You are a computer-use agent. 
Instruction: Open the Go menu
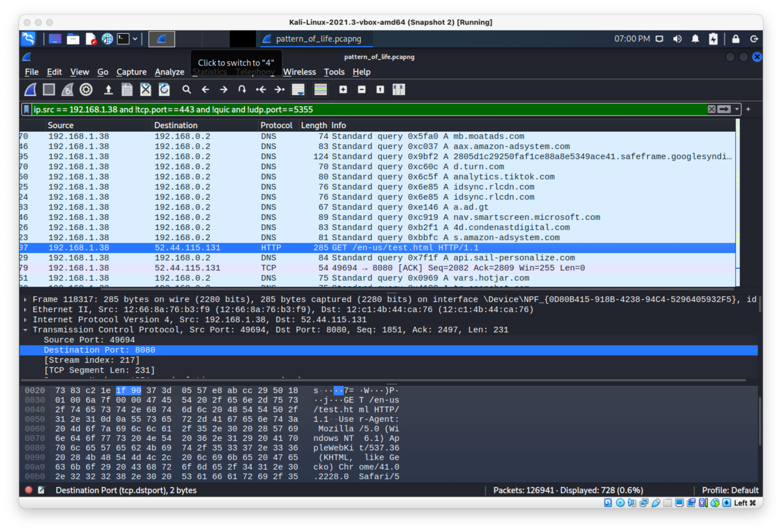[x=103, y=72]
